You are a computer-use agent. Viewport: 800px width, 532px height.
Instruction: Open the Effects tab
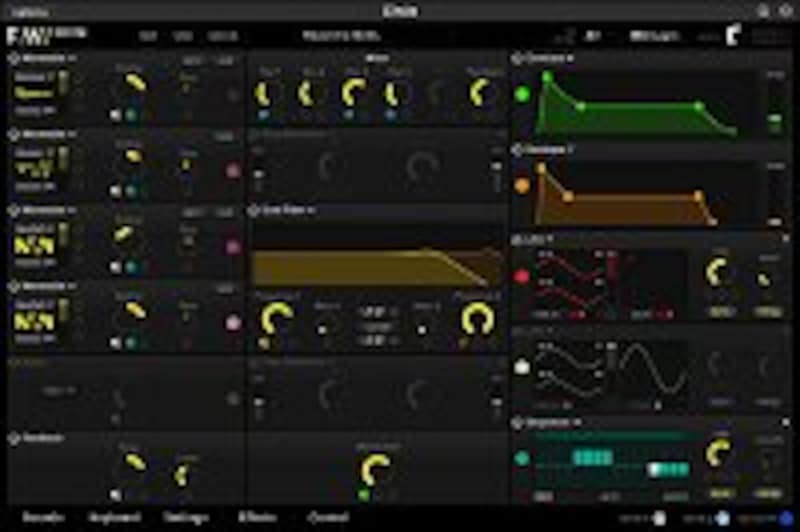pyautogui.click(x=258, y=517)
